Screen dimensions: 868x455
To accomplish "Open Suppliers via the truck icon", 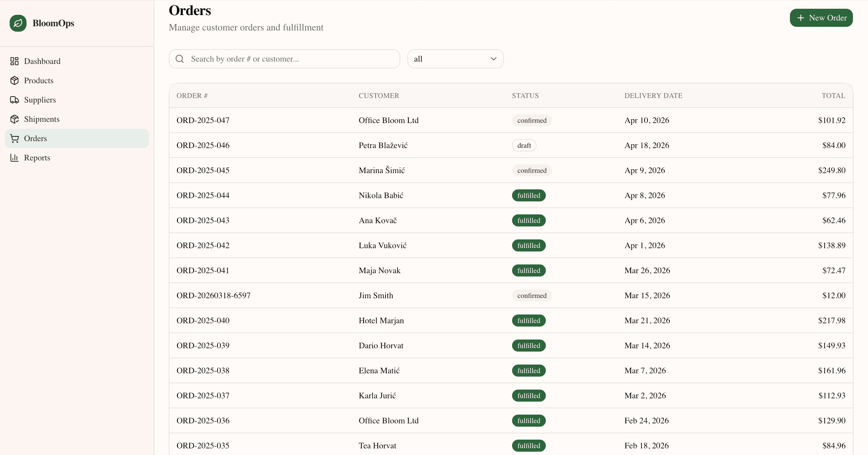I will (x=14, y=100).
